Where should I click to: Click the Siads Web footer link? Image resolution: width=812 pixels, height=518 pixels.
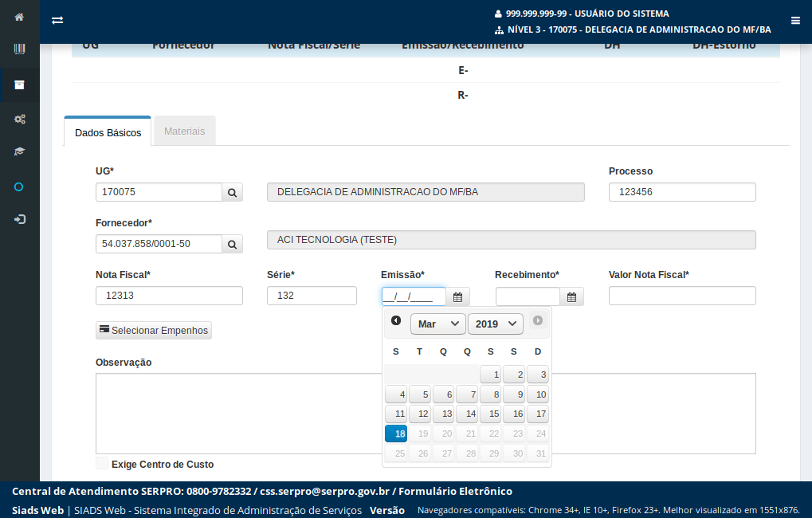coord(37,510)
